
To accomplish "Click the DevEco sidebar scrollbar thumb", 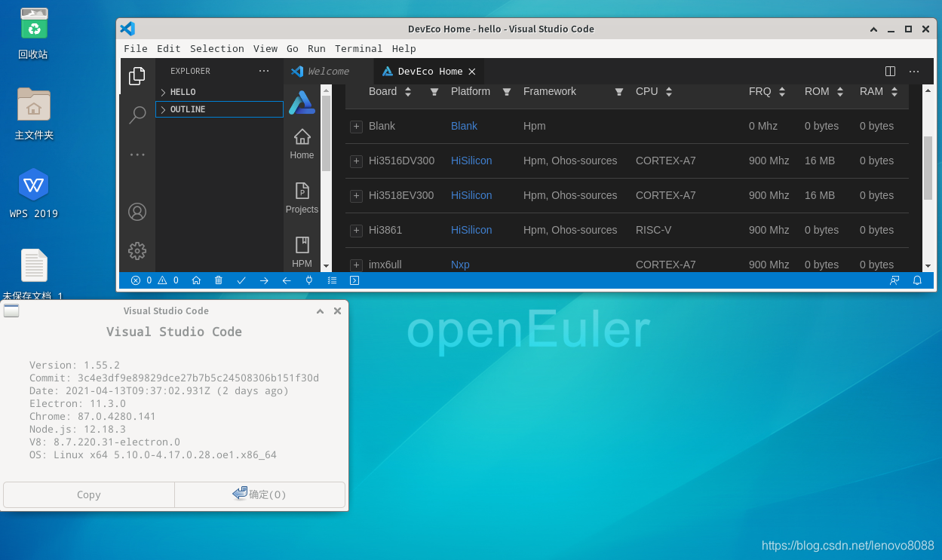I will (x=327, y=133).
